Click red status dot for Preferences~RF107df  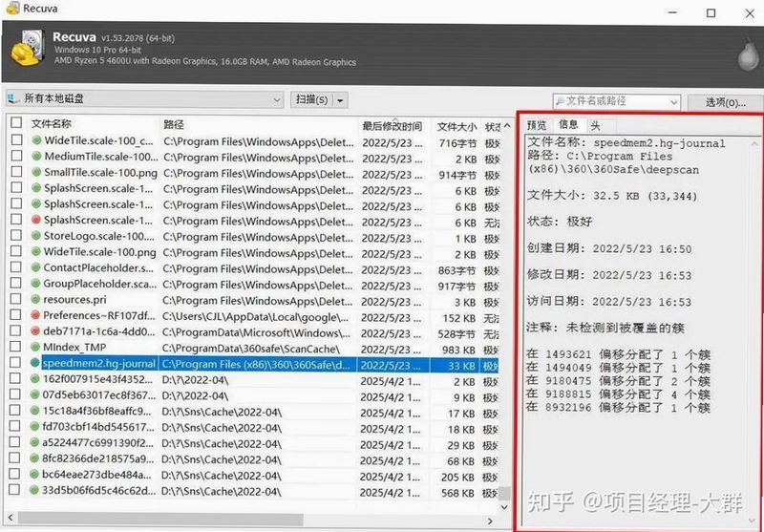35,315
